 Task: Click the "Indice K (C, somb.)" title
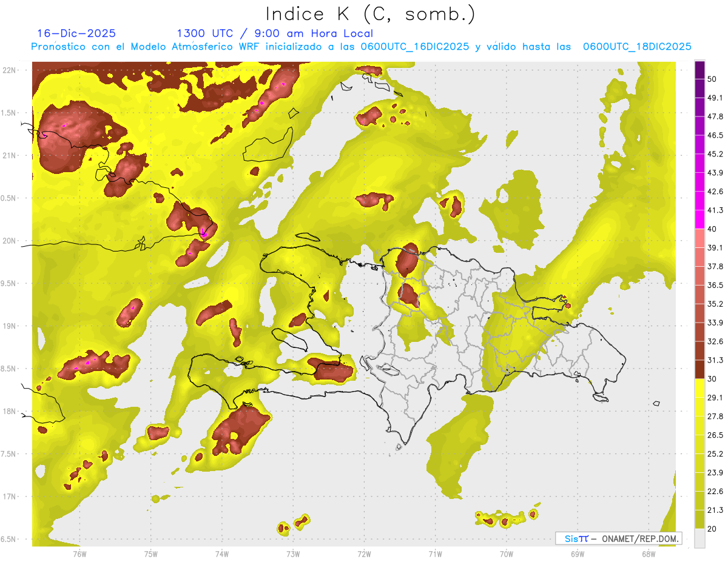(x=371, y=14)
